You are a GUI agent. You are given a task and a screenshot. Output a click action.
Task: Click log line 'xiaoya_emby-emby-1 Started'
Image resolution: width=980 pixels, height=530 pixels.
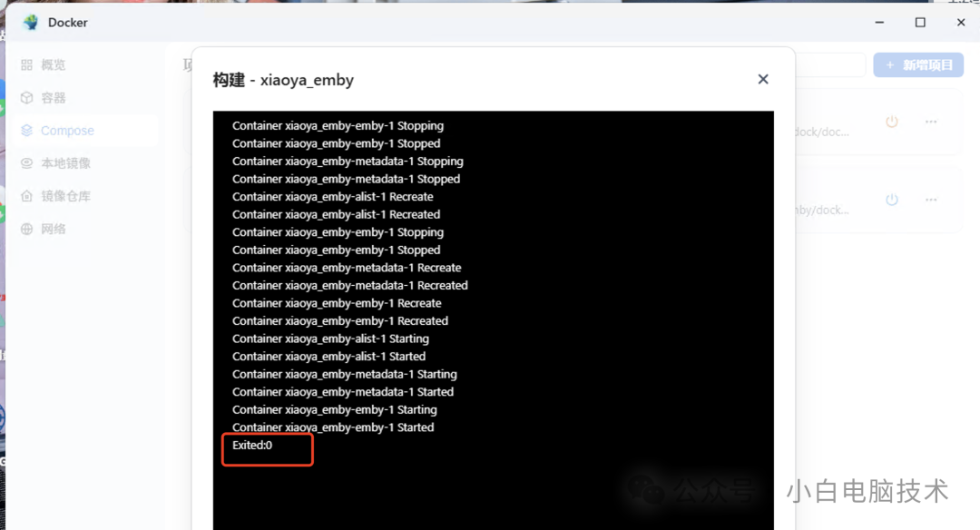(x=333, y=427)
